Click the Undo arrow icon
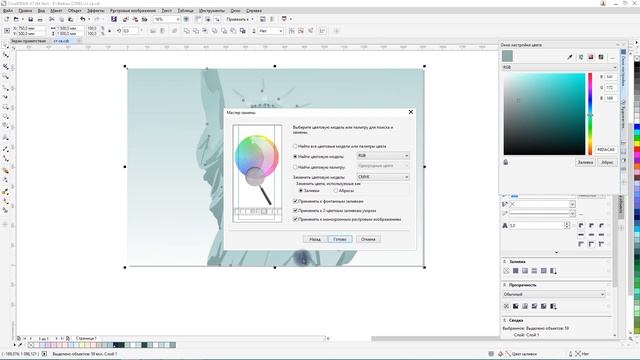This screenshot has height=360, width=640. pyautogui.click(x=83, y=19)
